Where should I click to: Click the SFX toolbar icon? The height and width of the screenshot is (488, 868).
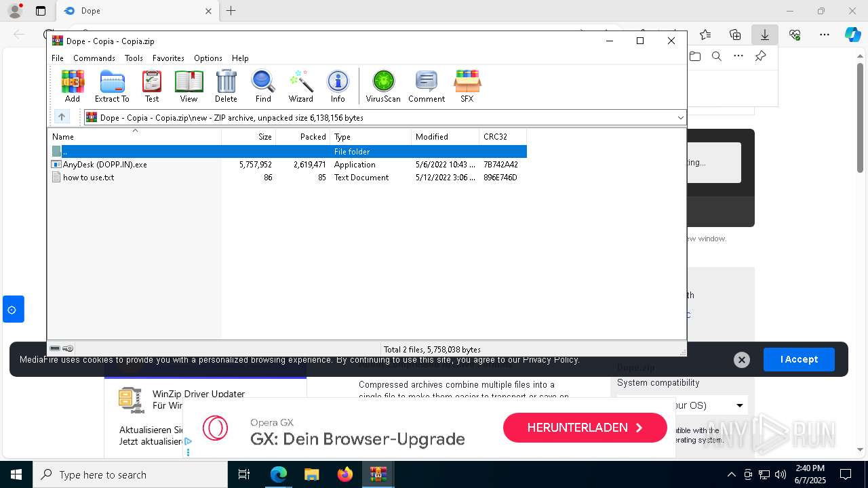pos(467,86)
